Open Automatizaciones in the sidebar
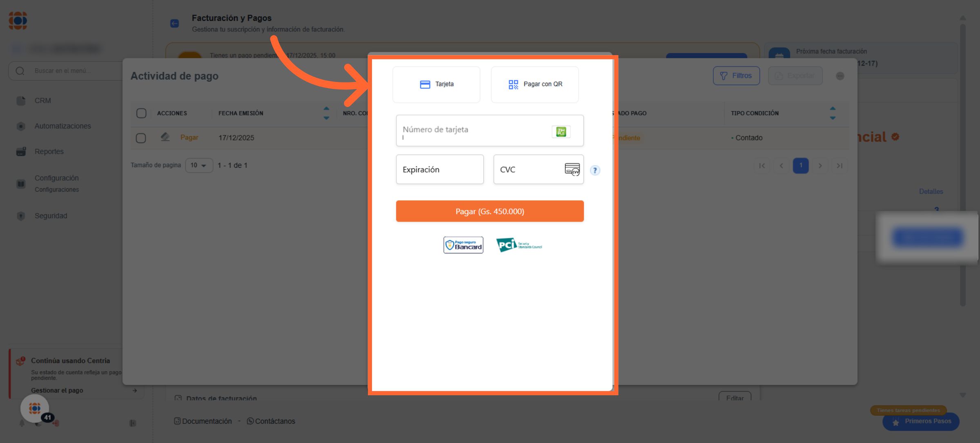 click(x=62, y=126)
